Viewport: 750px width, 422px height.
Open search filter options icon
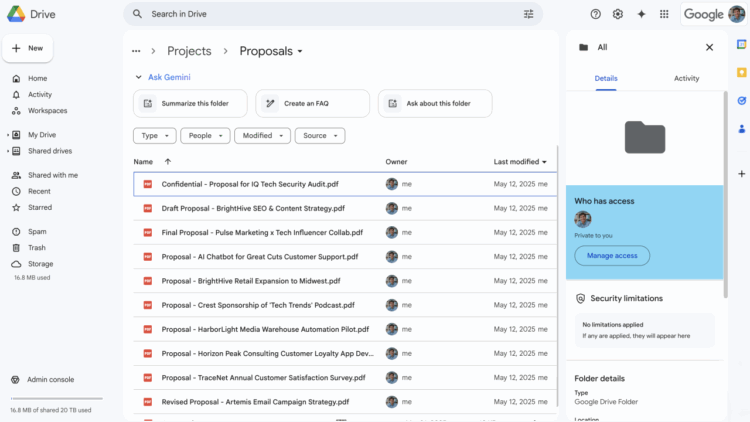(x=528, y=14)
